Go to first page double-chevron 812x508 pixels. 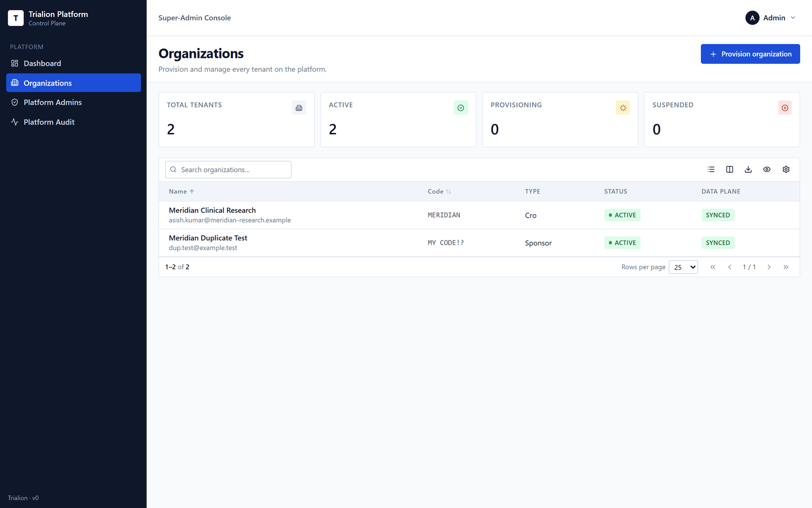pyautogui.click(x=713, y=267)
